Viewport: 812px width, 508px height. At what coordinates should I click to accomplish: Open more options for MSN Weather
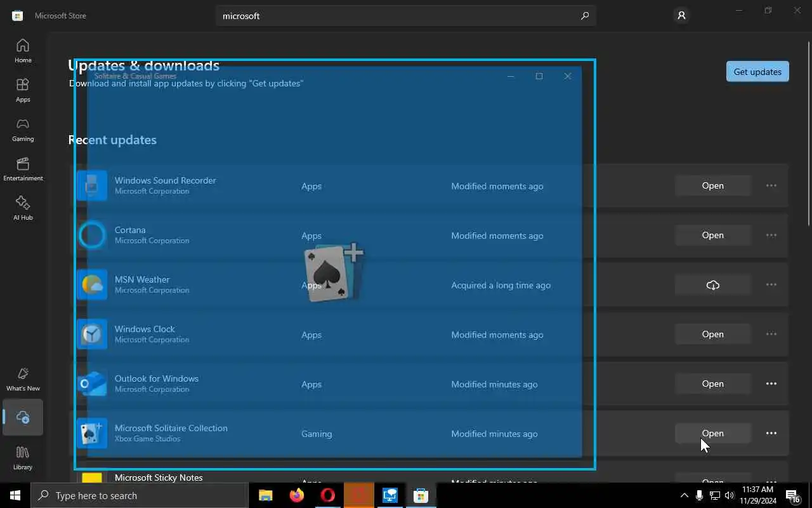(x=771, y=284)
